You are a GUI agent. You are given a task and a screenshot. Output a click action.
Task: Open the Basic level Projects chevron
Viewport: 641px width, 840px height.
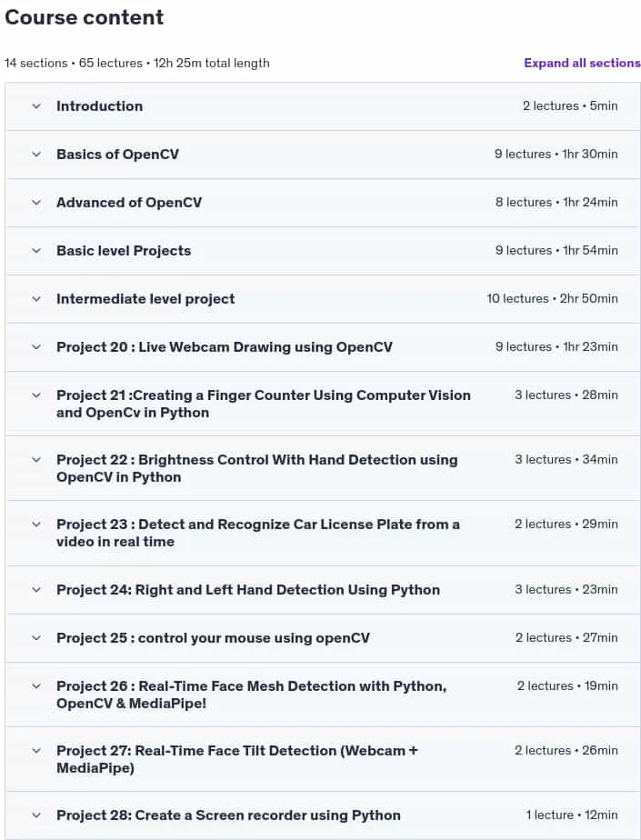click(36, 251)
